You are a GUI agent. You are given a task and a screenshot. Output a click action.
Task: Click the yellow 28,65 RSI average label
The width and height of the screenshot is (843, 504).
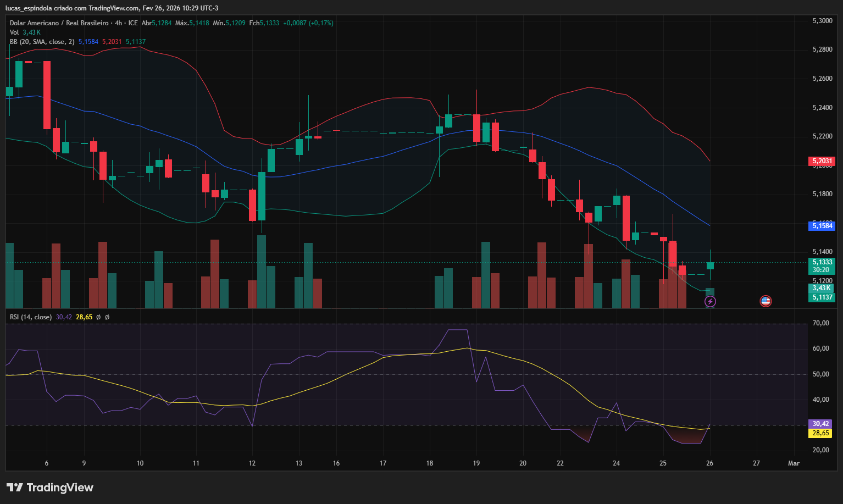click(820, 433)
